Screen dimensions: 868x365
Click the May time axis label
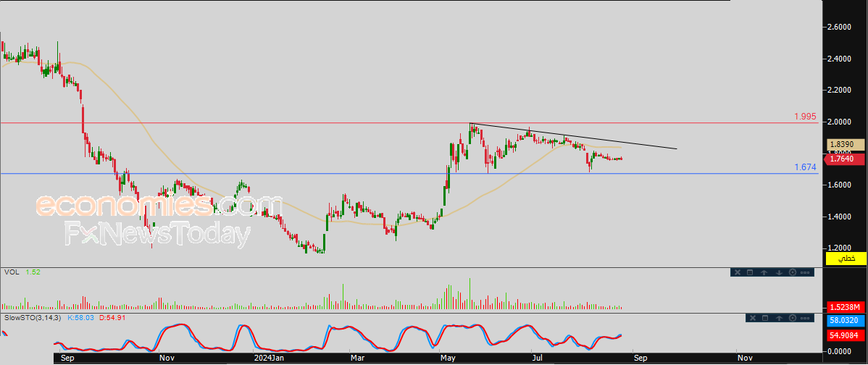448,358
